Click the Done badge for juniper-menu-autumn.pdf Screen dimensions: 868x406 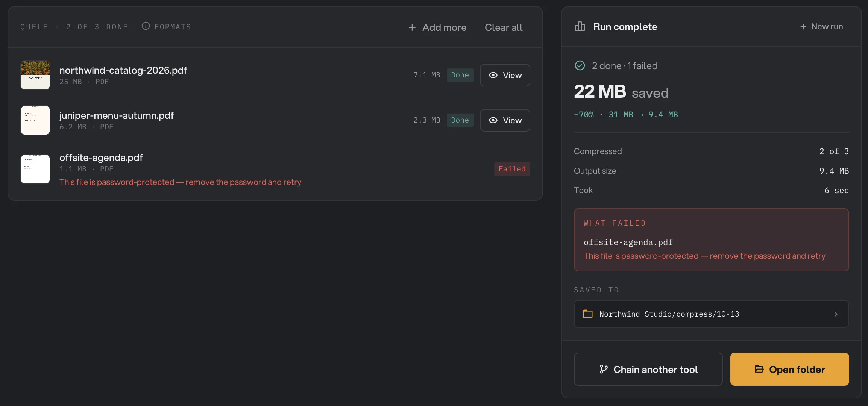pyautogui.click(x=460, y=120)
